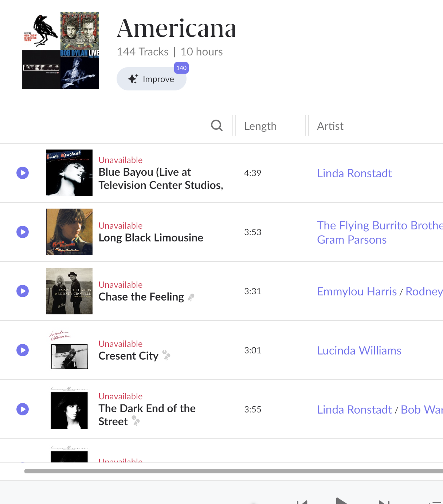Image resolution: width=443 pixels, height=504 pixels.
Task: Start The Dark End of the Street
Action: point(23,409)
